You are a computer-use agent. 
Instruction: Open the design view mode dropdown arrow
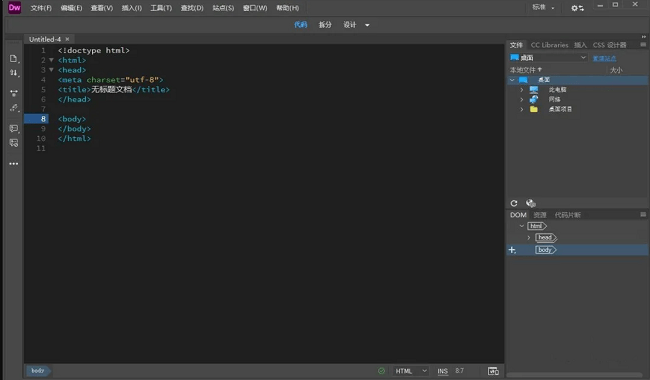coord(367,25)
